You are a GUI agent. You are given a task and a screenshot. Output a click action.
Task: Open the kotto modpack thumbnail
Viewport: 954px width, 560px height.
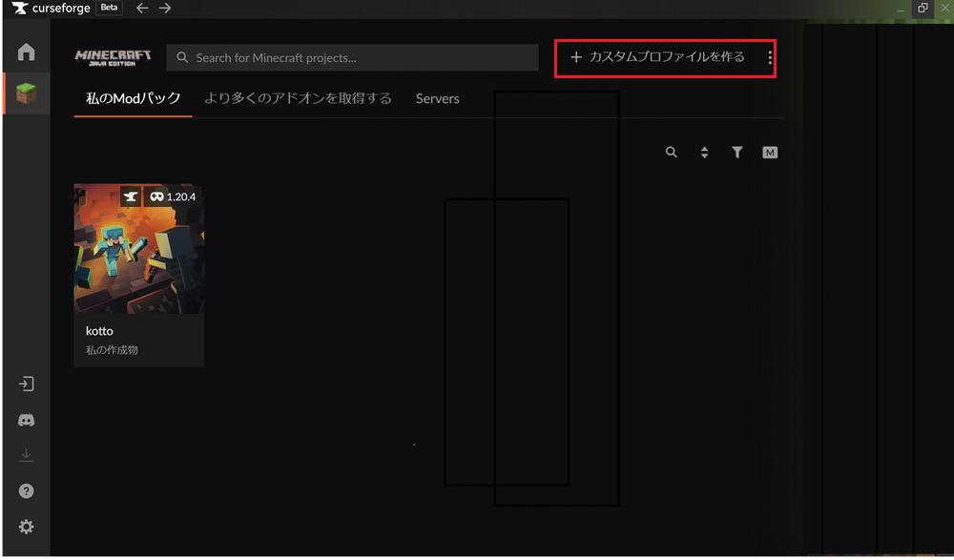coord(139,249)
